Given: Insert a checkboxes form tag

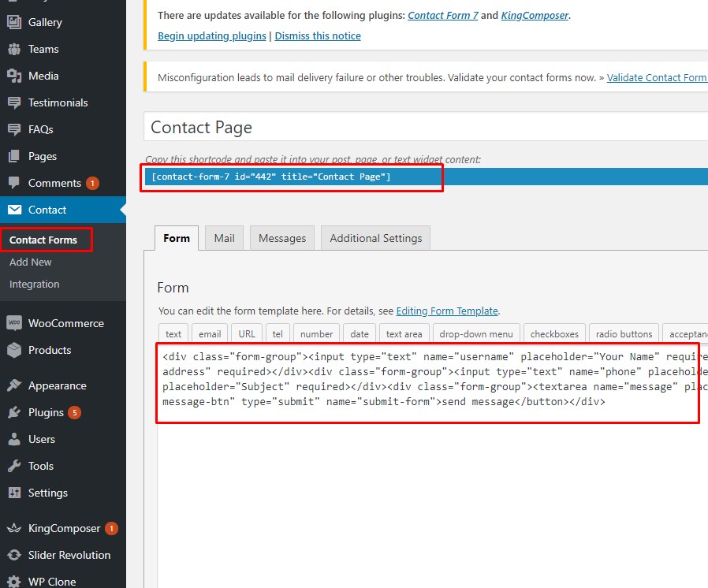Looking at the screenshot, I should click(x=554, y=334).
